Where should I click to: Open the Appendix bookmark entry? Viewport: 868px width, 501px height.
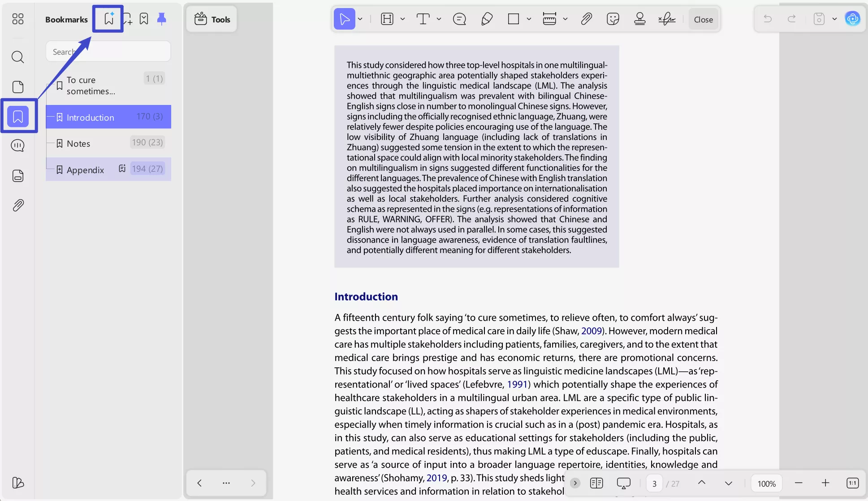(85, 170)
